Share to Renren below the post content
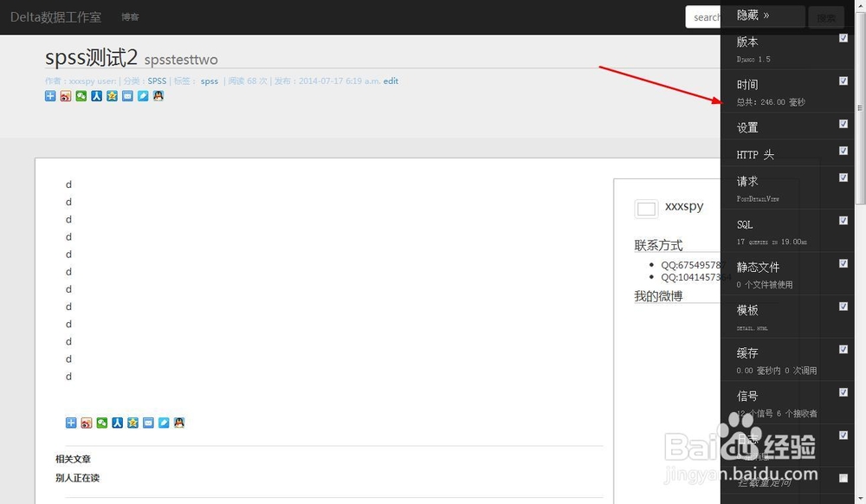The image size is (866, 504). tap(117, 423)
